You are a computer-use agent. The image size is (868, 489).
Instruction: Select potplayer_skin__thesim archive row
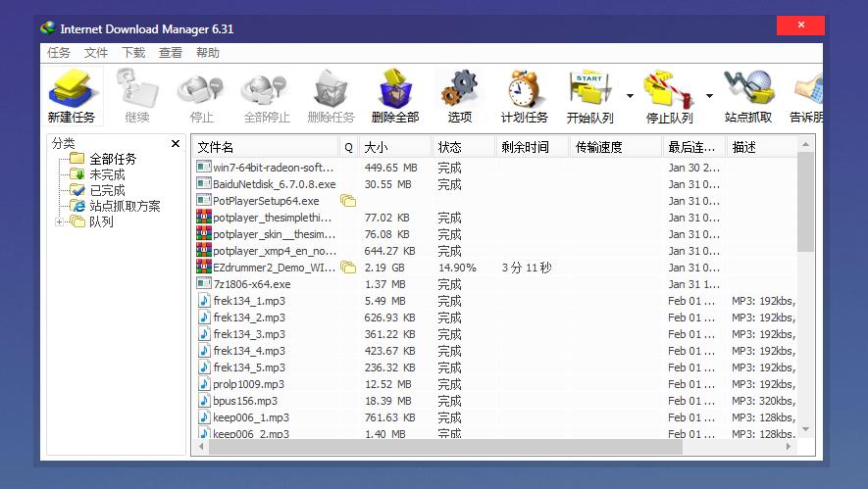pos(495,234)
